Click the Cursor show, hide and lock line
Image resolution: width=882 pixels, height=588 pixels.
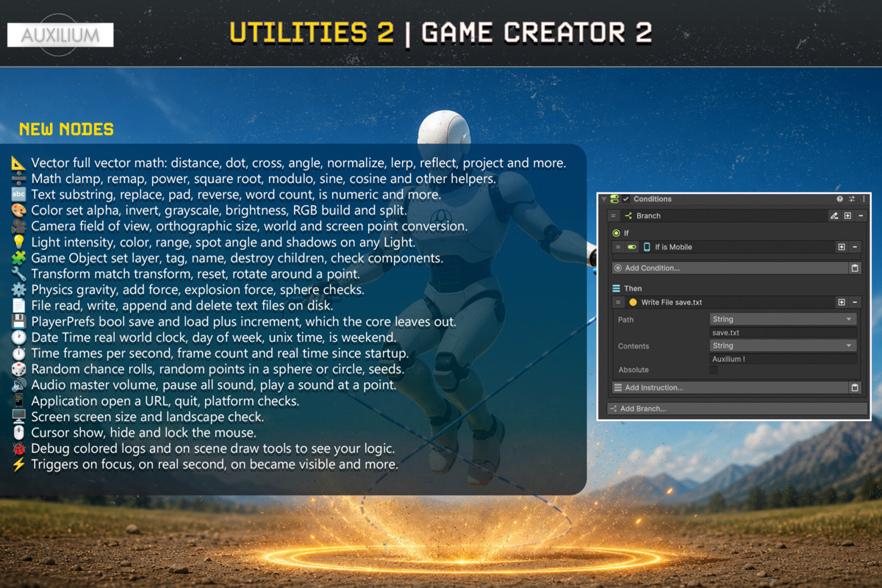coord(143,432)
